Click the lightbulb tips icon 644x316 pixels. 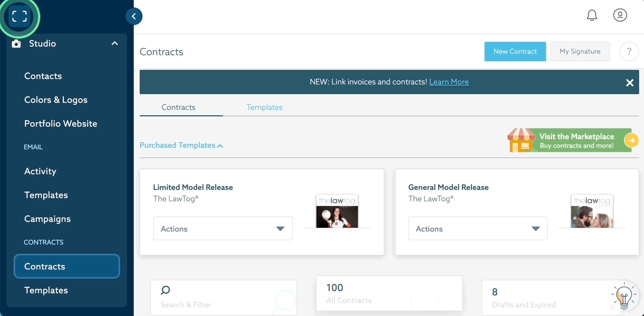(624, 296)
